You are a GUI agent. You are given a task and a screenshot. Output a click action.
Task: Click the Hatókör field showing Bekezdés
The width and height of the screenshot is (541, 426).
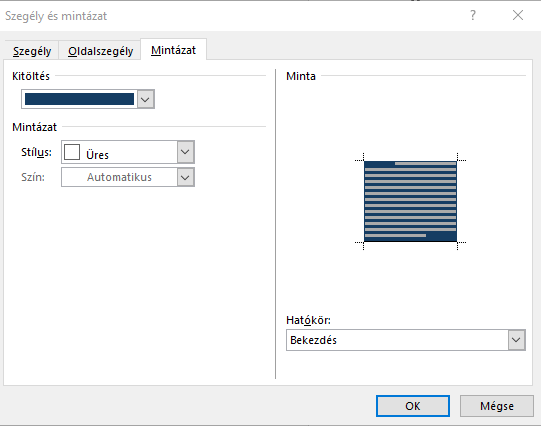tap(405, 340)
